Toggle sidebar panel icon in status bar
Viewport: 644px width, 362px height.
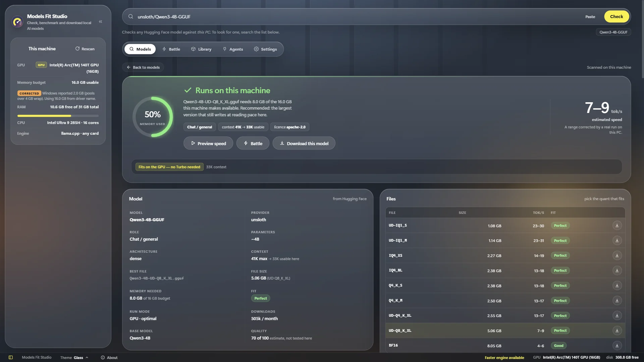click(x=11, y=358)
